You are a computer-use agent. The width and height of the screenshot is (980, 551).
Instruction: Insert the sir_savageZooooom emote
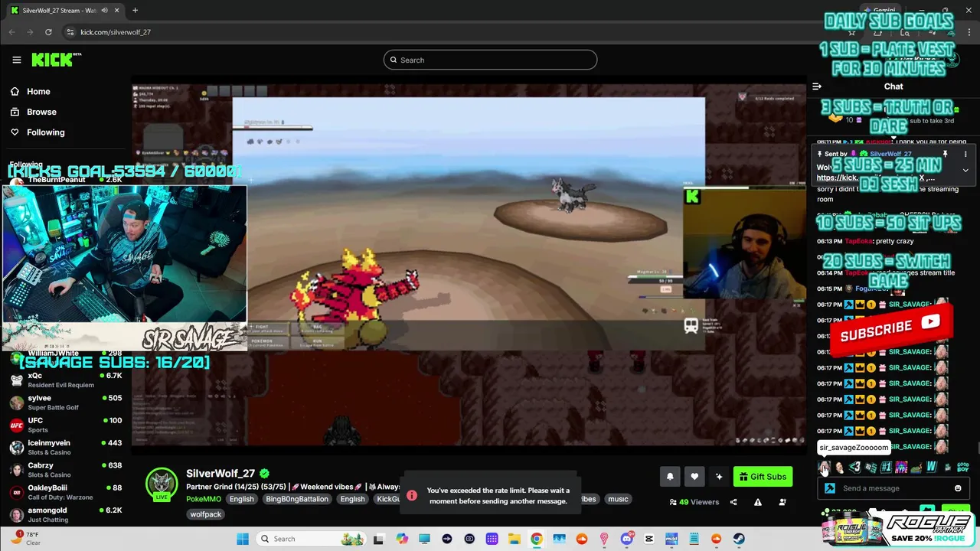[x=825, y=467]
